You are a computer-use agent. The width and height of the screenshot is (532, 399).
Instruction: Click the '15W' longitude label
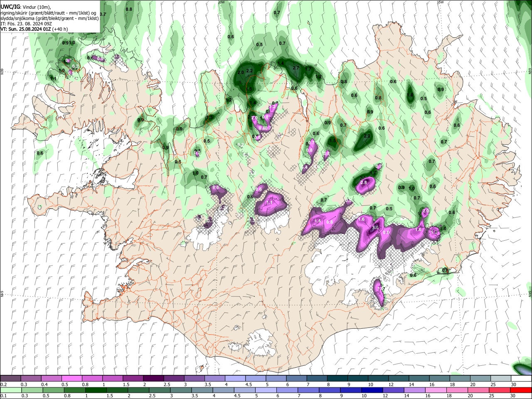click(x=440, y=2)
